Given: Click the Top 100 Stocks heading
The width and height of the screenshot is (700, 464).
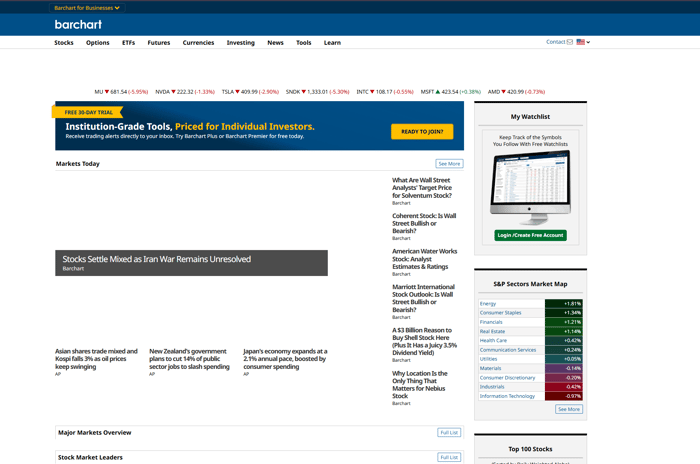Looking at the screenshot, I should coord(530,449).
